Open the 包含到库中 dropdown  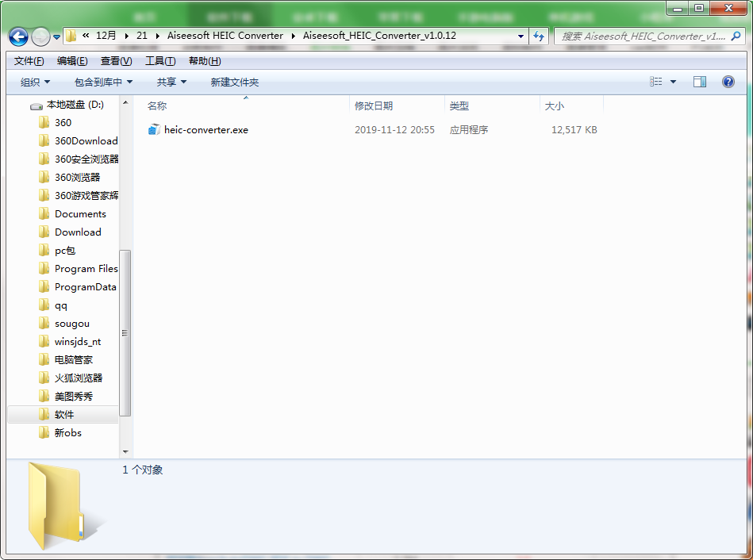[103, 82]
